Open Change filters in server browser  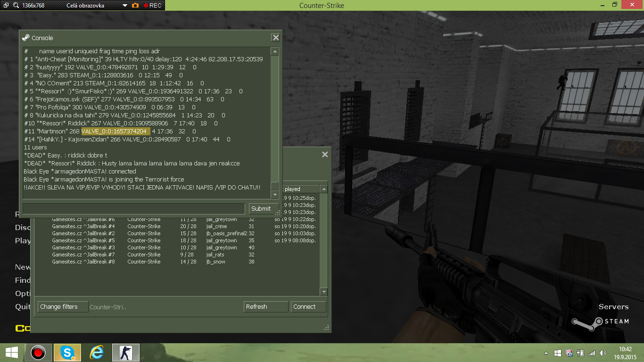tap(63, 306)
